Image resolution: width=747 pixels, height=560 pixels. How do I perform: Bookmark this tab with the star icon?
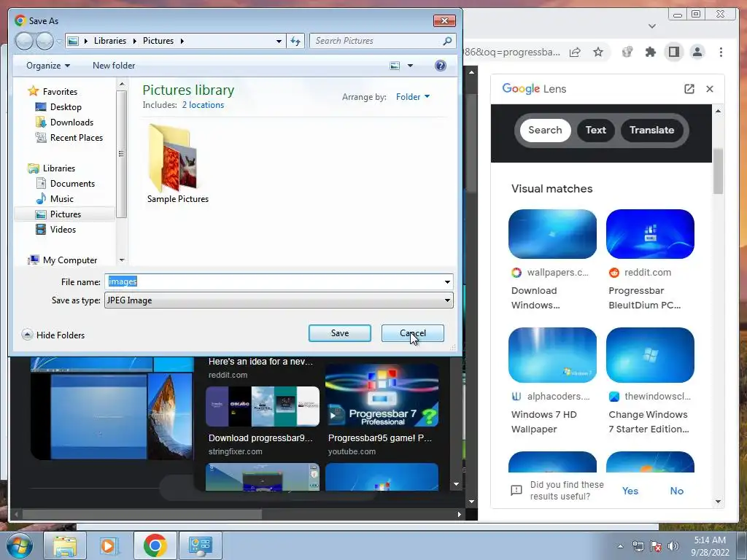[x=598, y=52]
